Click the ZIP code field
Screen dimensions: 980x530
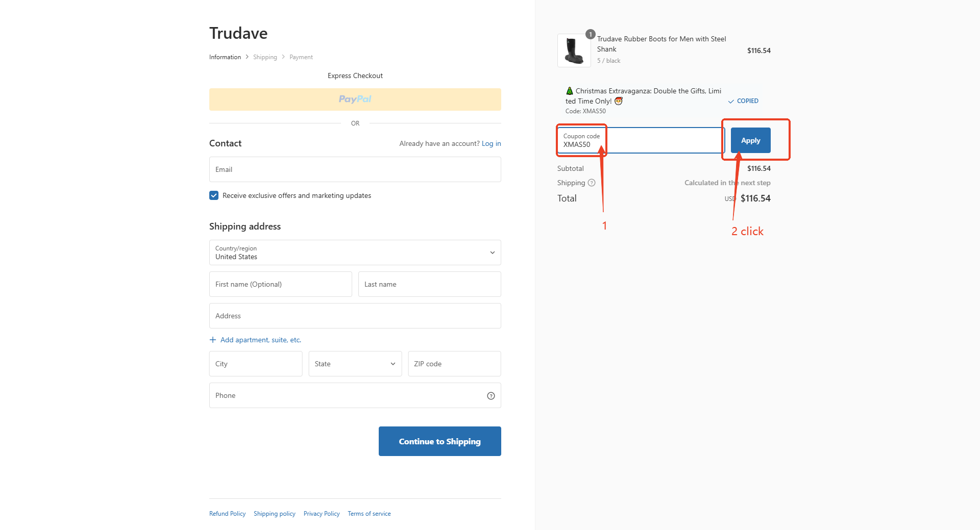pyautogui.click(x=454, y=364)
